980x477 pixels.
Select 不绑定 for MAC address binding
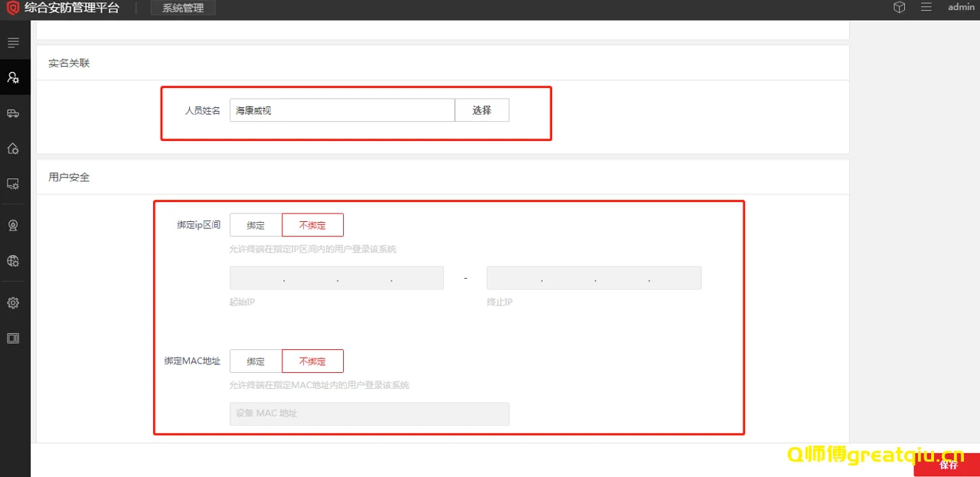tap(312, 361)
